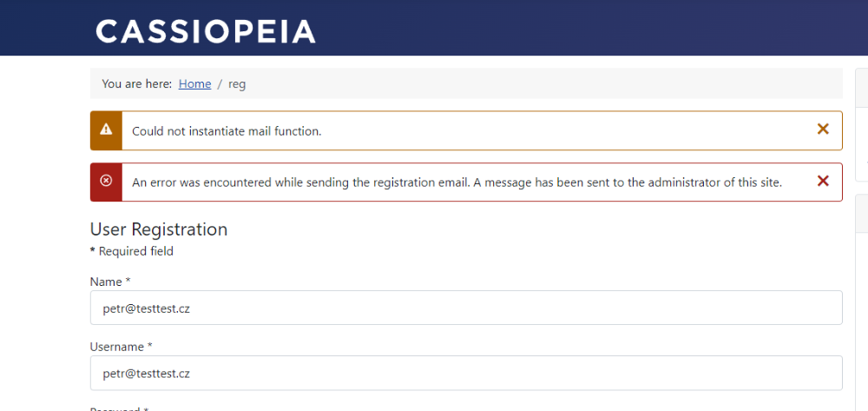The image size is (868, 411).
Task: Click the orange warning triangle icon
Action: [x=106, y=130]
